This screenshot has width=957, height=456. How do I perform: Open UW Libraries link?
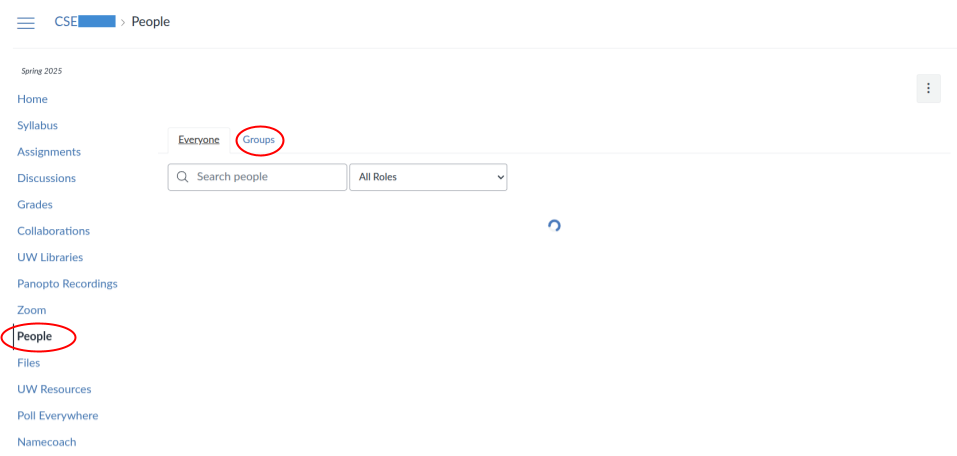(50, 257)
